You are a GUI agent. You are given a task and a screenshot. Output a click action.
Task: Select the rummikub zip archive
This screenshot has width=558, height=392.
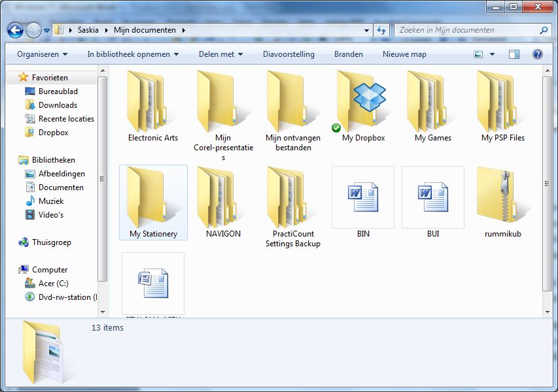(x=503, y=203)
